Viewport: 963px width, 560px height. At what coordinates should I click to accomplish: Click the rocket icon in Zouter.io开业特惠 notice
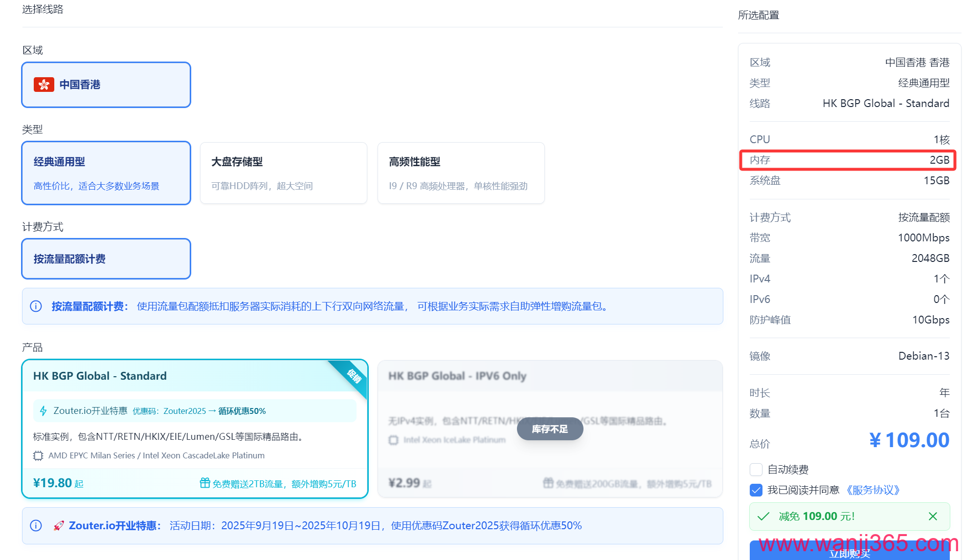59,526
